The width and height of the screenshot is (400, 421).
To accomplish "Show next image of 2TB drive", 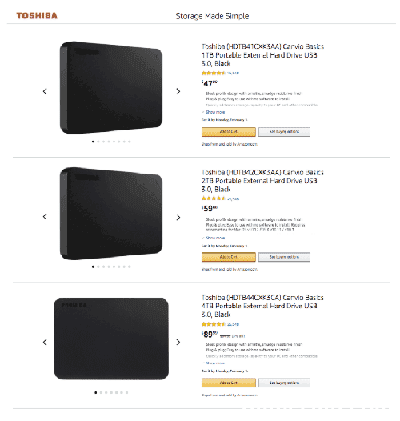I will pos(178,217).
